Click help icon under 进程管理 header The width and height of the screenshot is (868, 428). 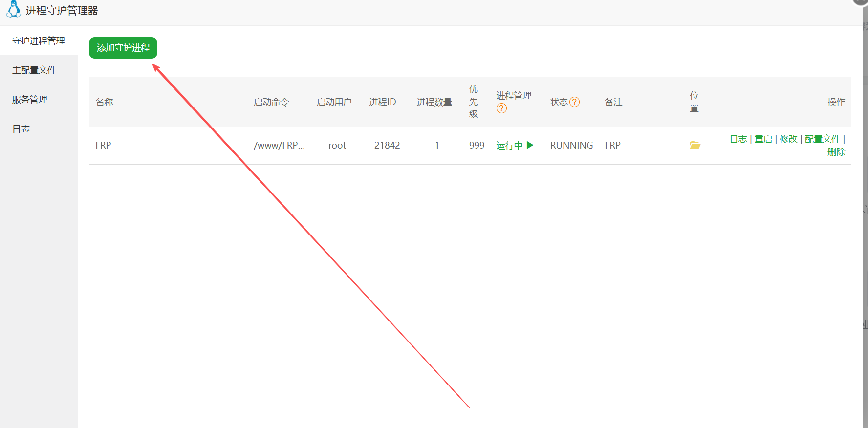(x=501, y=108)
